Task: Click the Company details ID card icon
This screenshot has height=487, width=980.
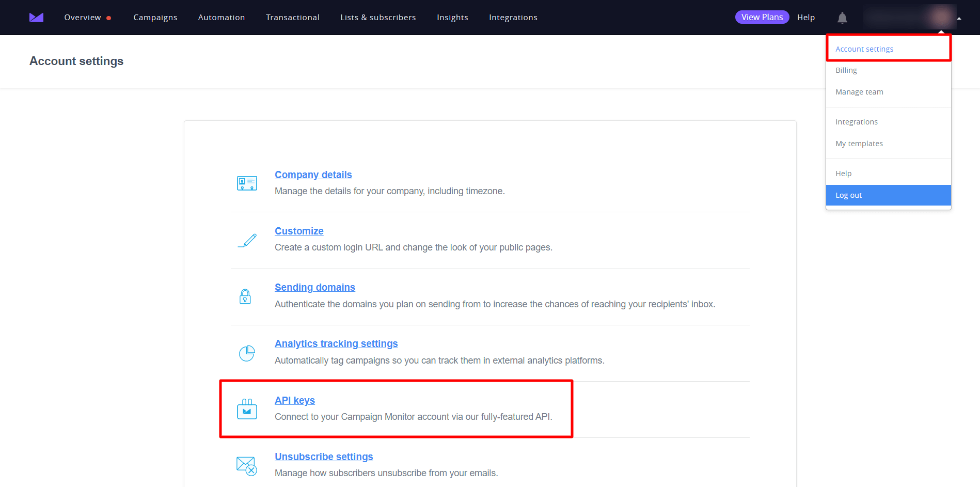Action: tap(247, 183)
